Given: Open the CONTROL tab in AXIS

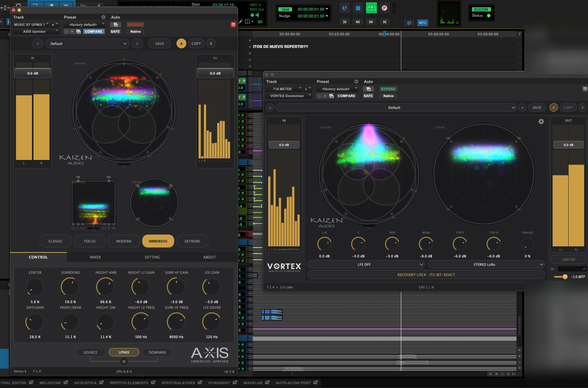Looking at the screenshot, I should (38, 257).
